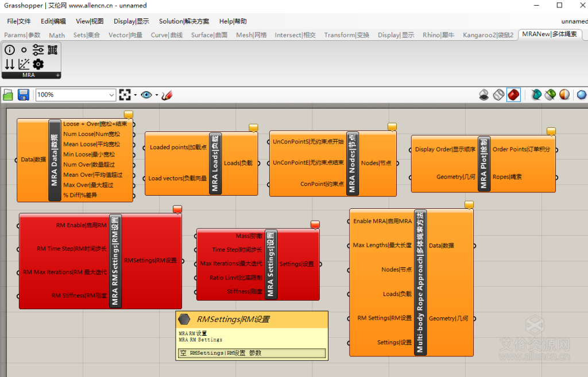This screenshot has width=588, height=377.
Task: Switch to the Transform|变换 tab
Action: point(346,35)
